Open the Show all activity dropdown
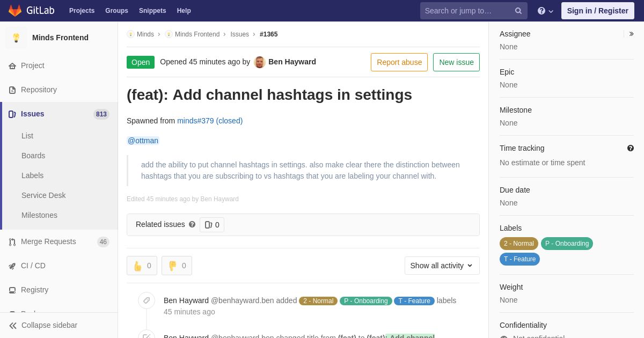Image resolution: width=644 pixels, height=338 pixels. tap(442, 266)
